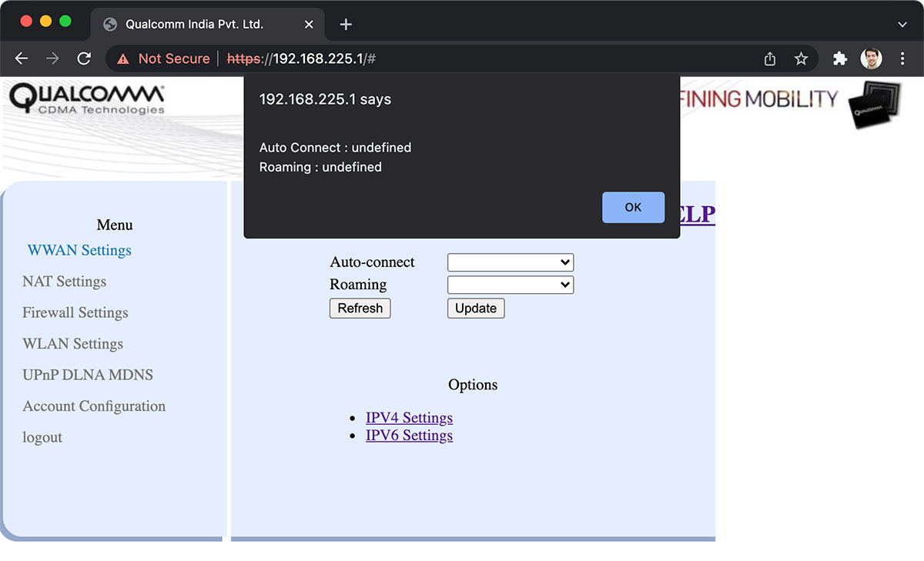The height and width of the screenshot is (561, 924).
Task: Open Firewall Settings menu item
Action: [x=75, y=312]
